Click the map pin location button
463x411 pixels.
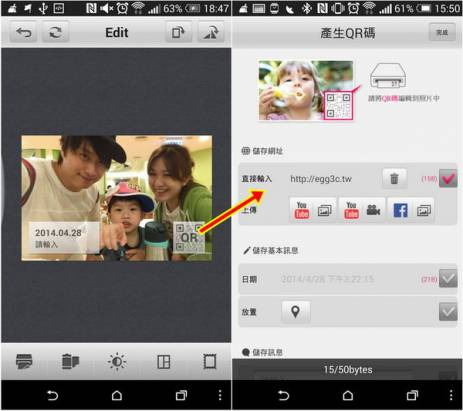296,312
